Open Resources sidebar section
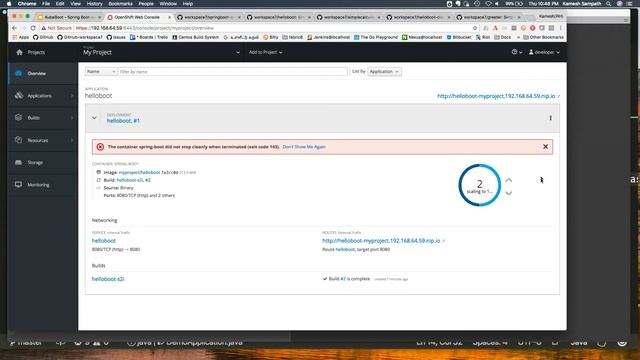 (x=43, y=140)
